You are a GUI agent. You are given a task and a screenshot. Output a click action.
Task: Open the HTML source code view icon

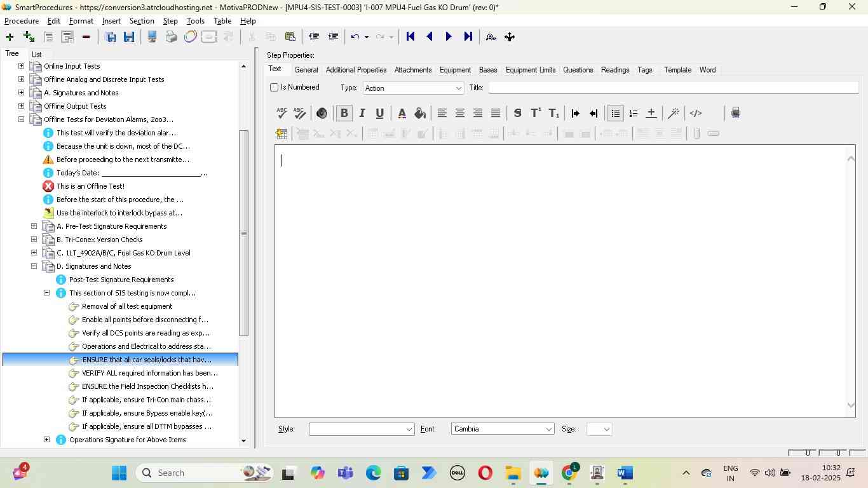(x=696, y=113)
